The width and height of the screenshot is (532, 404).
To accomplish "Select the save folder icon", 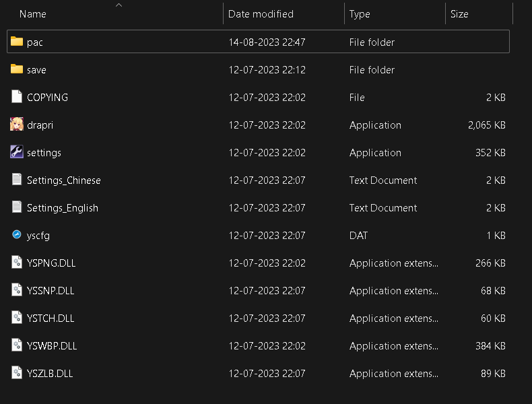I will coord(17,69).
